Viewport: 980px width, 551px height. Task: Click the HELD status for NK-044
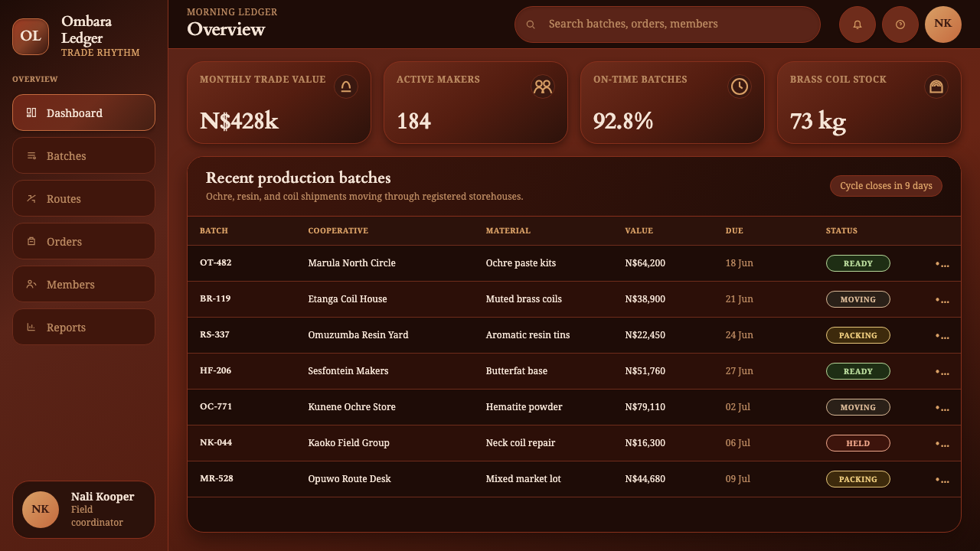click(857, 443)
